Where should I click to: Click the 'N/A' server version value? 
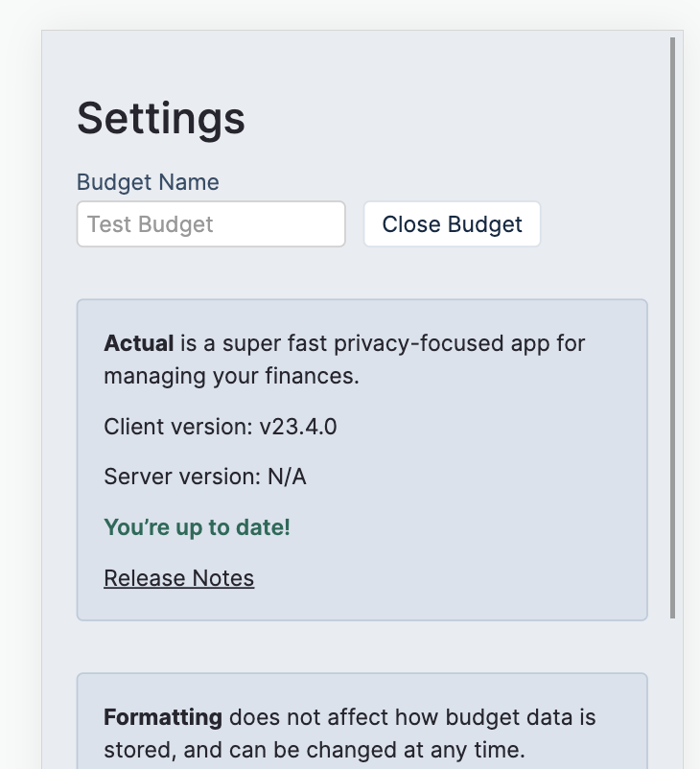click(x=287, y=477)
